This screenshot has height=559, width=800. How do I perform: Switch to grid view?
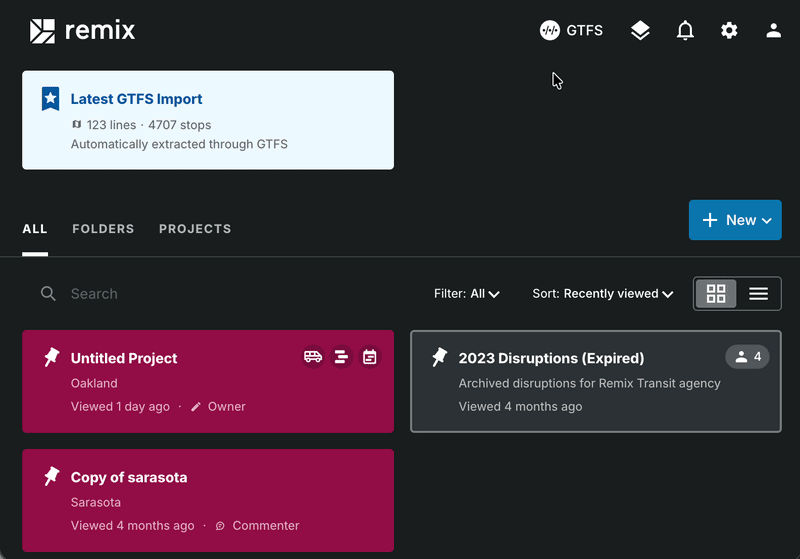click(715, 293)
